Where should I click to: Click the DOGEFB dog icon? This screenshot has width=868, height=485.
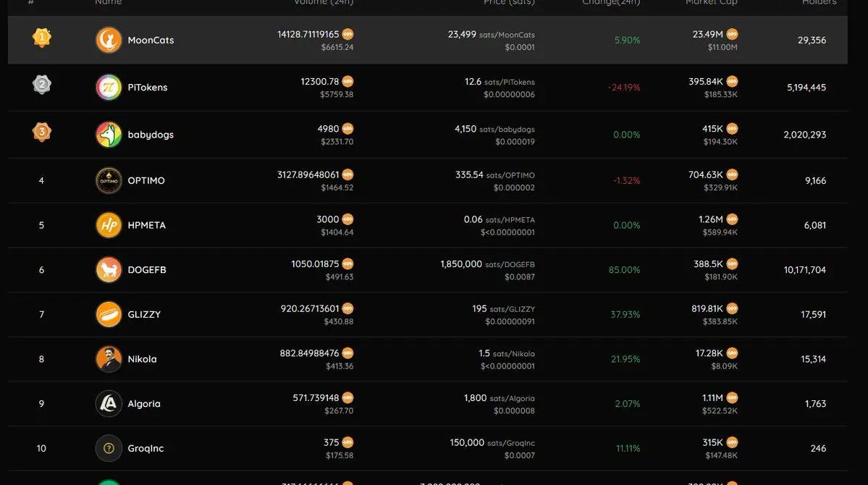click(x=109, y=269)
